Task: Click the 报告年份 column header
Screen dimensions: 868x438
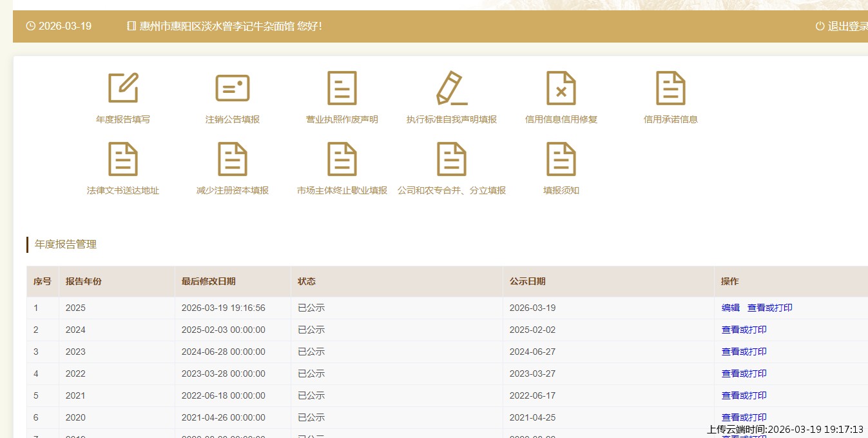Action: coord(84,282)
